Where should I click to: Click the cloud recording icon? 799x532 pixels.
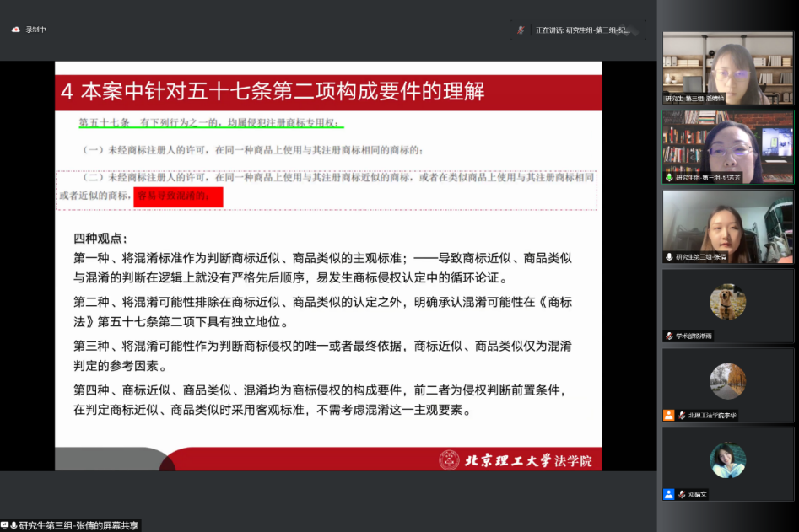click(15, 30)
